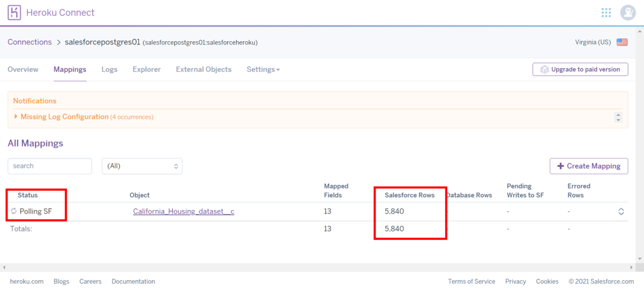
Task: Click the Virginia (US) region text
Action: (x=593, y=42)
